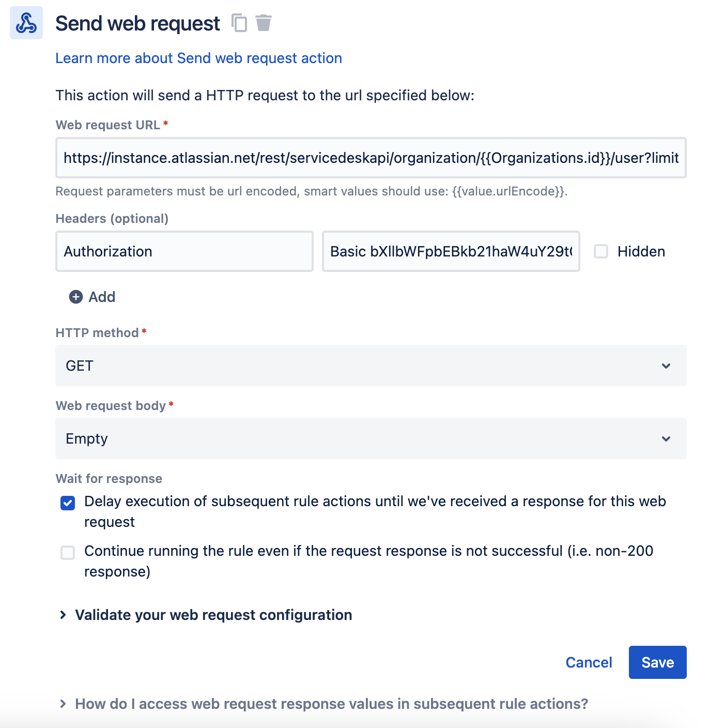Check continue running rule on non-200 response

[x=68, y=553]
